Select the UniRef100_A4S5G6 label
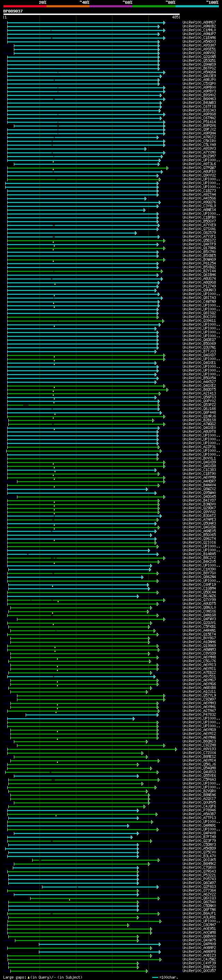Image resolution: width=222 pixels, height=980 pixels. [199, 198]
